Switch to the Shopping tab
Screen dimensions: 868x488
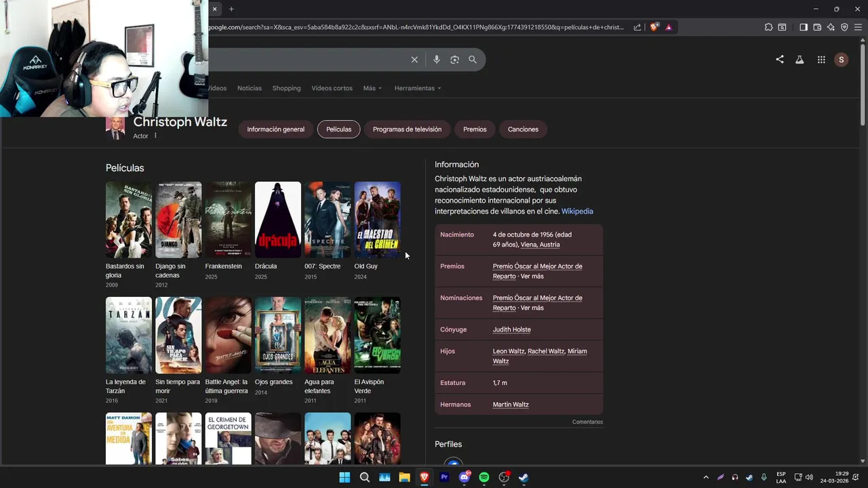click(286, 88)
